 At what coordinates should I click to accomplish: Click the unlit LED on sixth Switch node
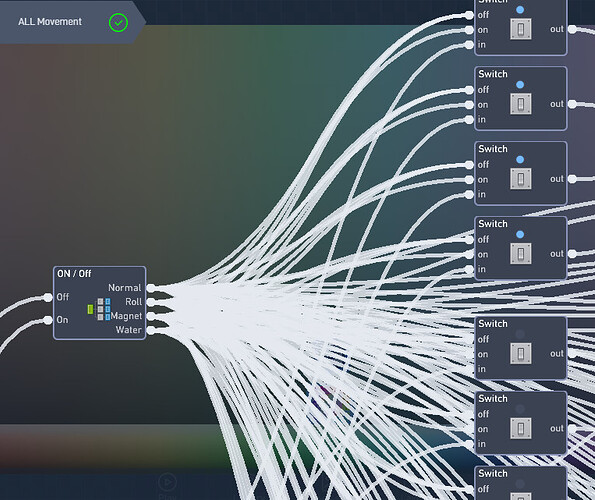pyautogui.click(x=520, y=409)
